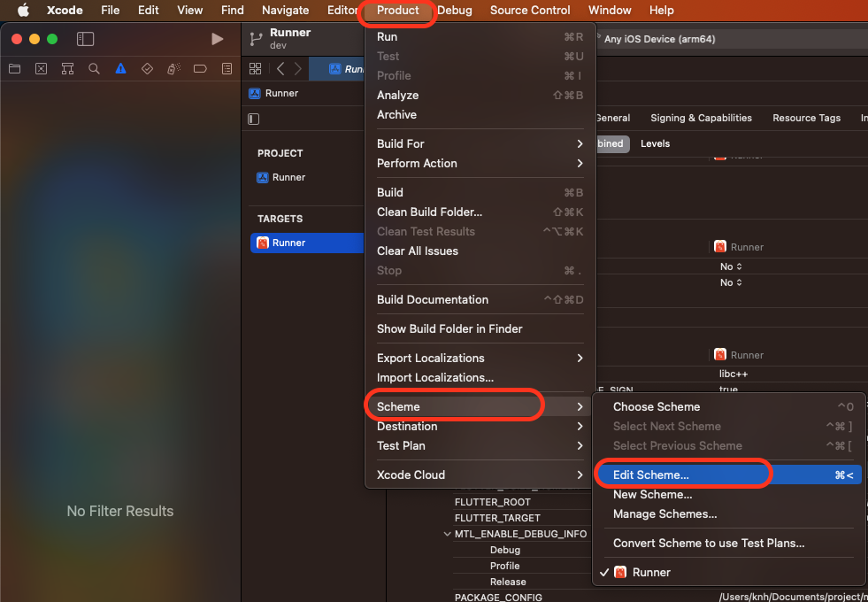Viewport: 868px width, 602px height.
Task: Expand the Xcode Cloud submenu
Action: click(x=480, y=475)
